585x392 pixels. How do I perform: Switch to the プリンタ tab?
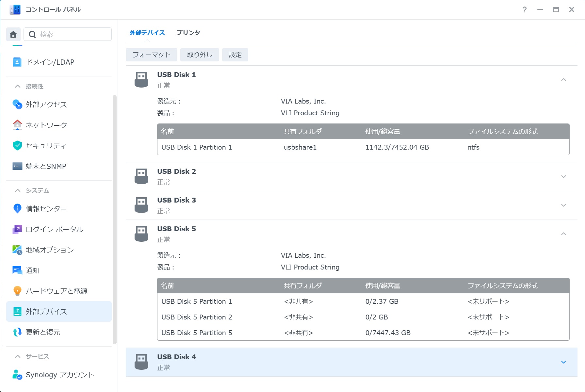[x=188, y=33]
